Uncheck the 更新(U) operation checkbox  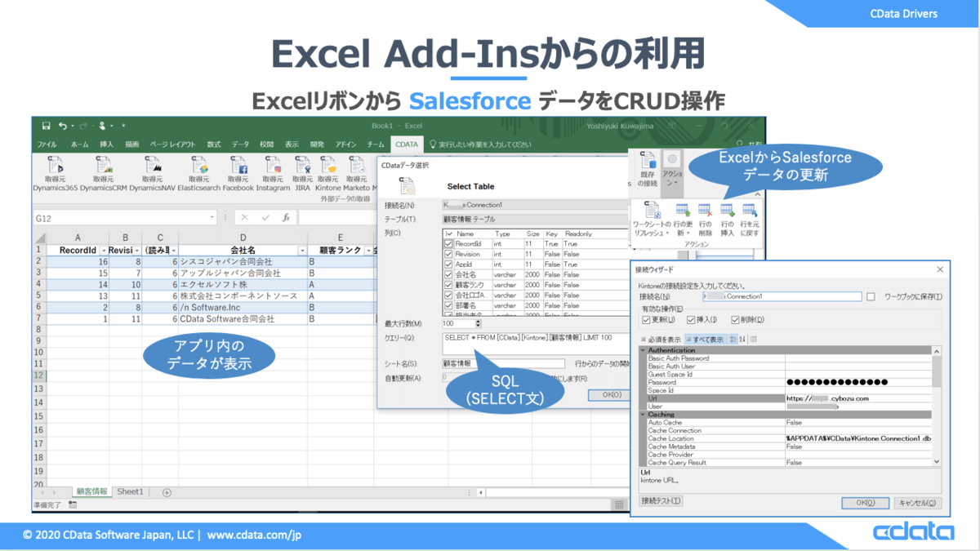coord(647,320)
